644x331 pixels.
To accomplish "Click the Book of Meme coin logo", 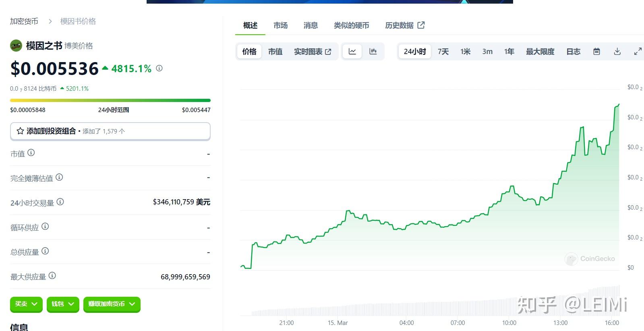I will 16,46.
